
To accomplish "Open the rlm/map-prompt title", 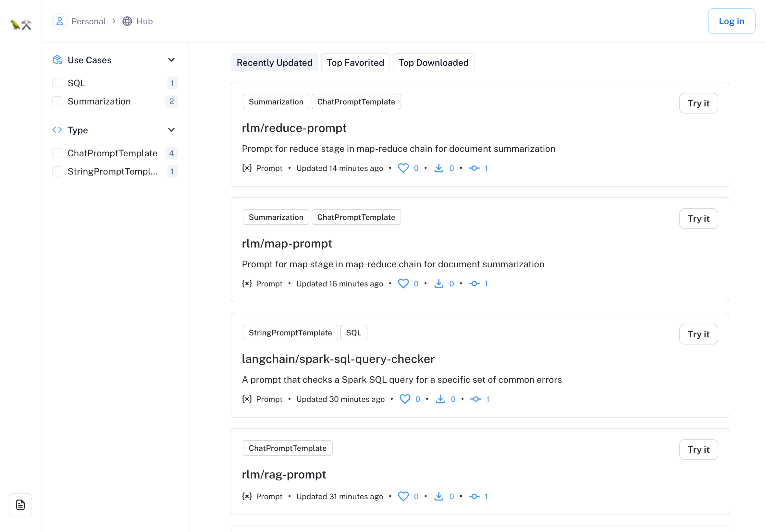I will [287, 244].
